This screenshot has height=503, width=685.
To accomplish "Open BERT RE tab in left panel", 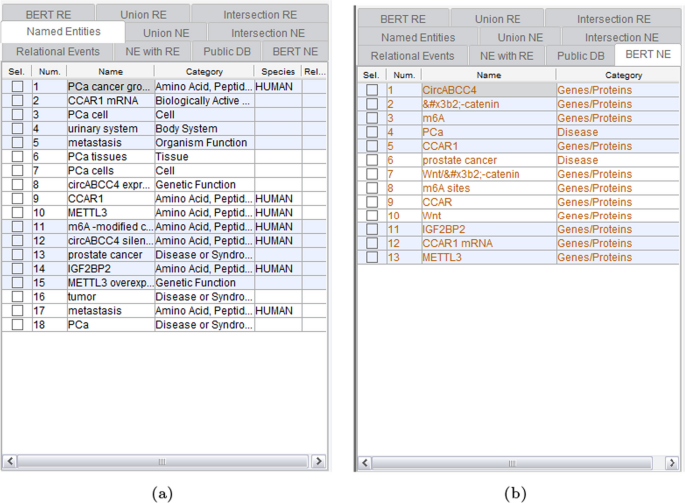I will (x=48, y=14).
